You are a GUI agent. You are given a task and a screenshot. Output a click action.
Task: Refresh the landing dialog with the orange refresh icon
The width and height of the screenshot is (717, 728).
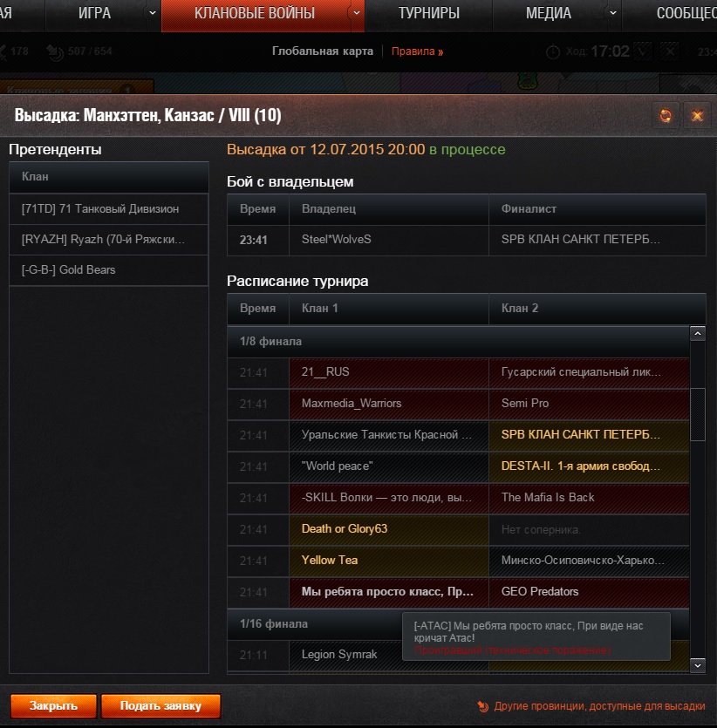666,115
